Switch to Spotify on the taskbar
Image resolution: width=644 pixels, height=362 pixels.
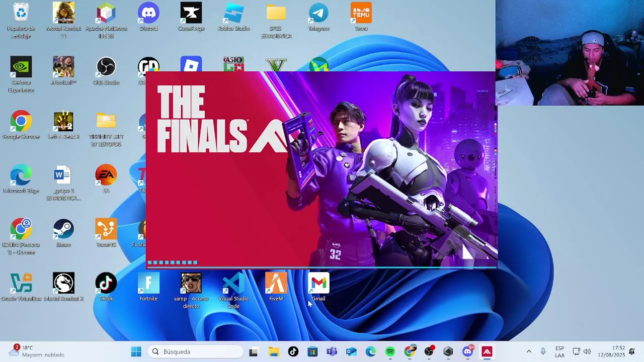390,352
